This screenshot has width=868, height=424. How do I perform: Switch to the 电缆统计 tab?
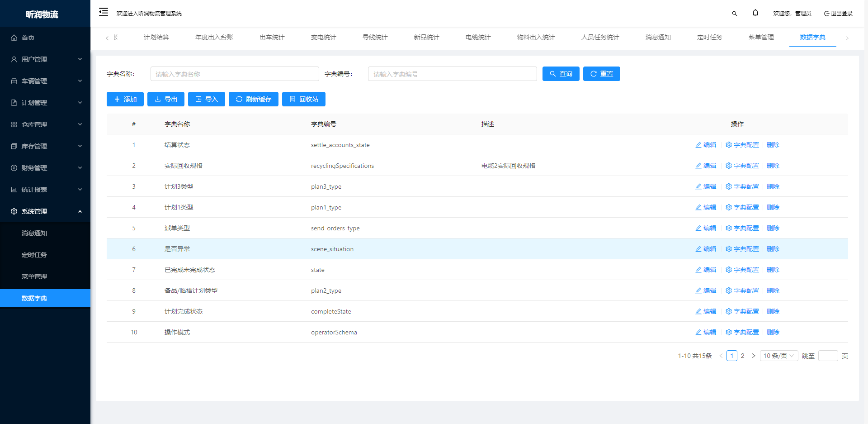[x=478, y=37]
